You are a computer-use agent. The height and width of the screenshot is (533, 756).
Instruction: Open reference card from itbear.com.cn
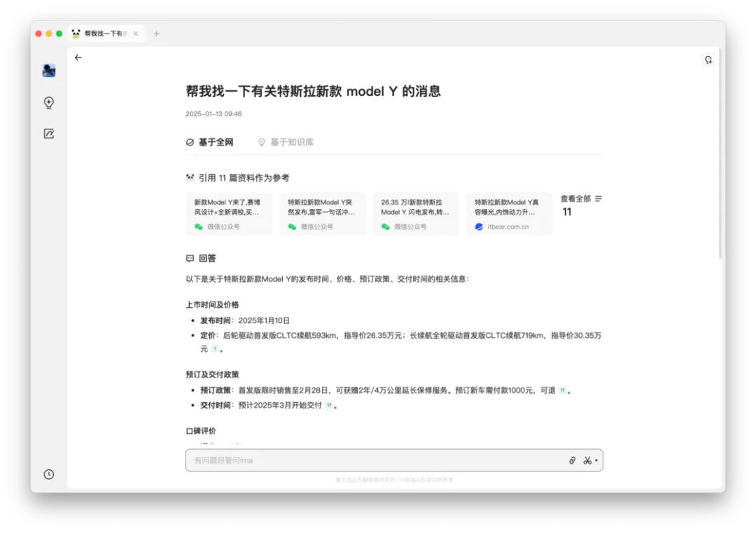point(509,214)
